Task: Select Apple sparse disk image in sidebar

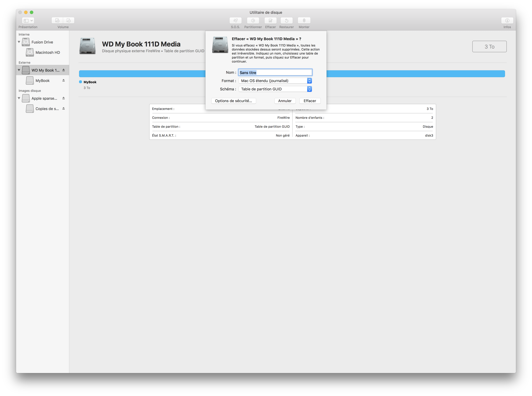Action: (43, 98)
